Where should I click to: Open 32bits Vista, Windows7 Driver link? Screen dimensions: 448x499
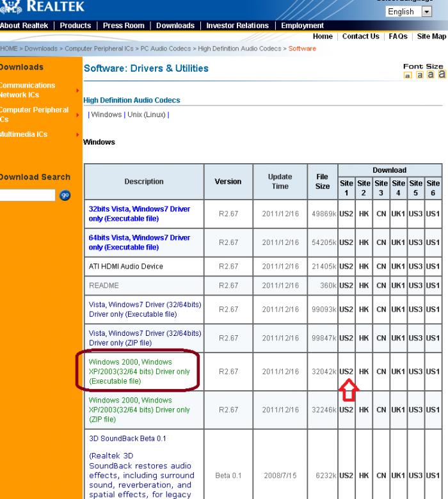pos(140,214)
